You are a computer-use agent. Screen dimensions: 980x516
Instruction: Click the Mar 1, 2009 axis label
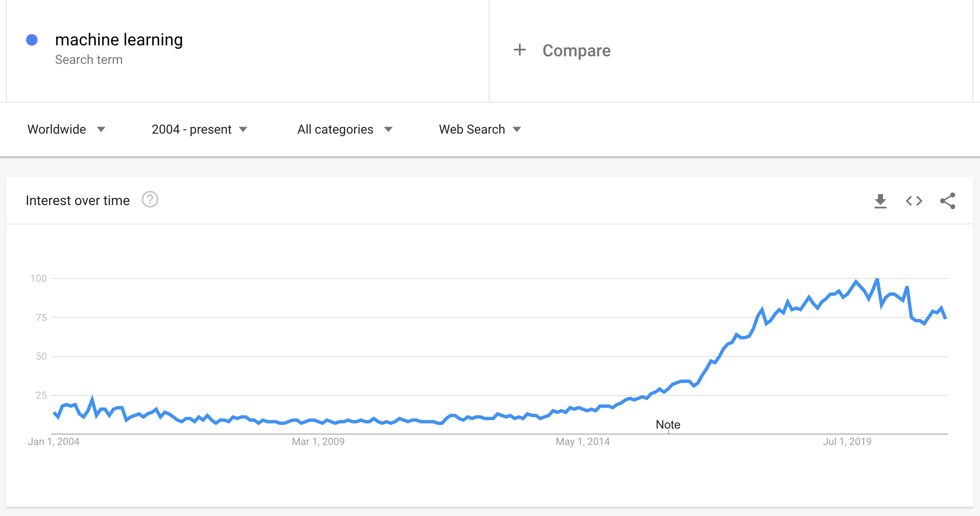(318, 442)
